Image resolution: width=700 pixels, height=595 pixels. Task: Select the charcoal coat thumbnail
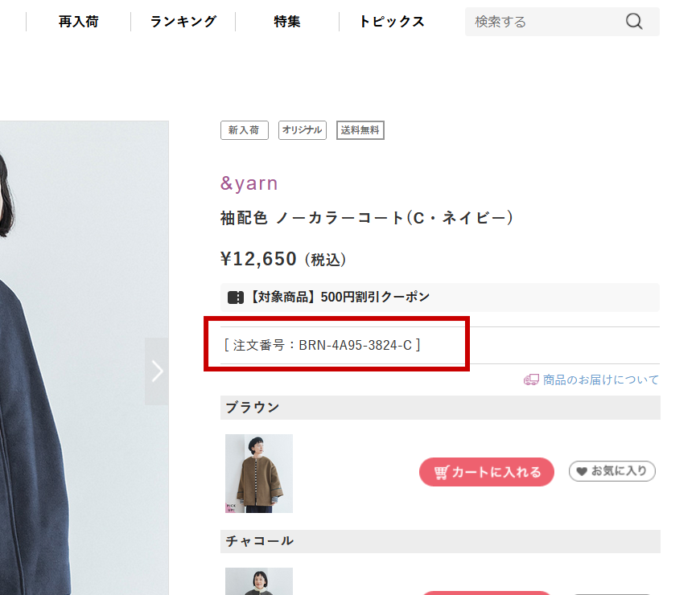coord(259,581)
